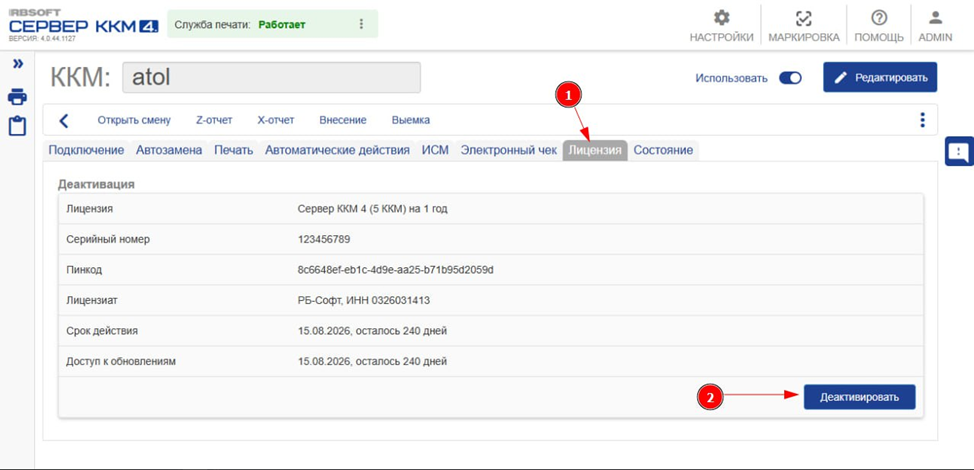Open the Помощь question mark icon
The width and height of the screenshot is (974, 470).
[x=879, y=19]
